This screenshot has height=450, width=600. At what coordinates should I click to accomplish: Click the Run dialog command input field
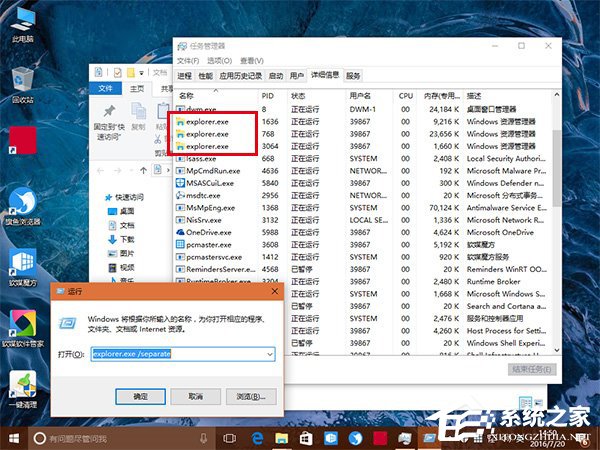176,354
